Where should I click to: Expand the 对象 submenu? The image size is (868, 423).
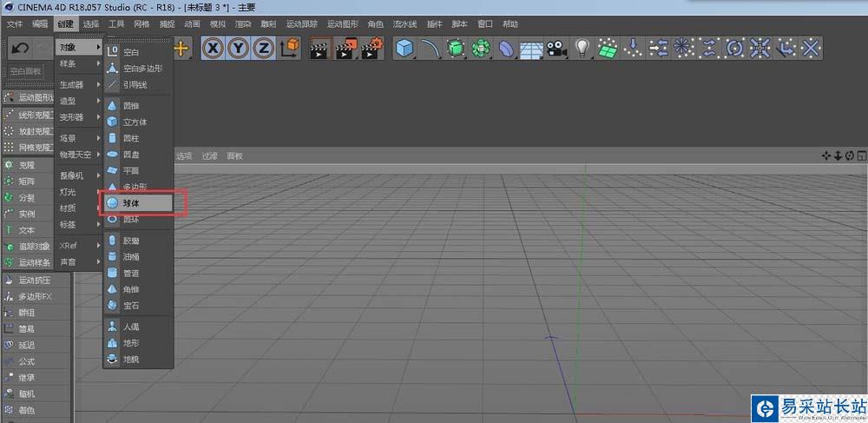(80, 47)
